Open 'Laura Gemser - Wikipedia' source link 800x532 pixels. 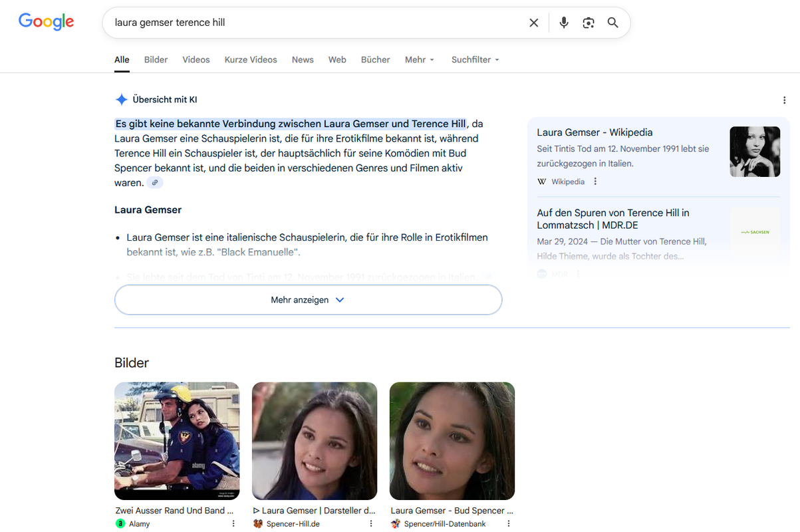tap(595, 132)
